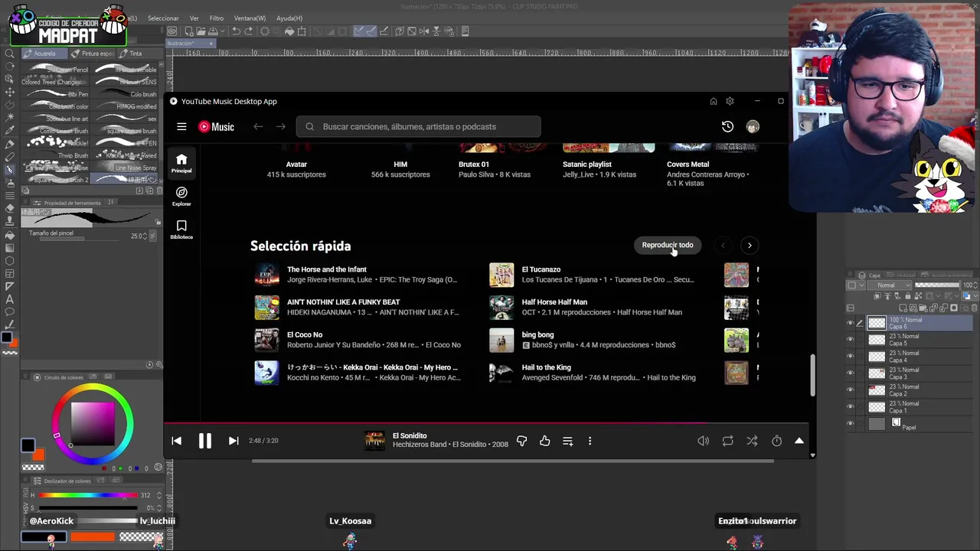Image resolution: width=980 pixels, height=551 pixels.
Task: Select the Zoom magnifier tool in Clip Studio
Action: click(9, 54)
